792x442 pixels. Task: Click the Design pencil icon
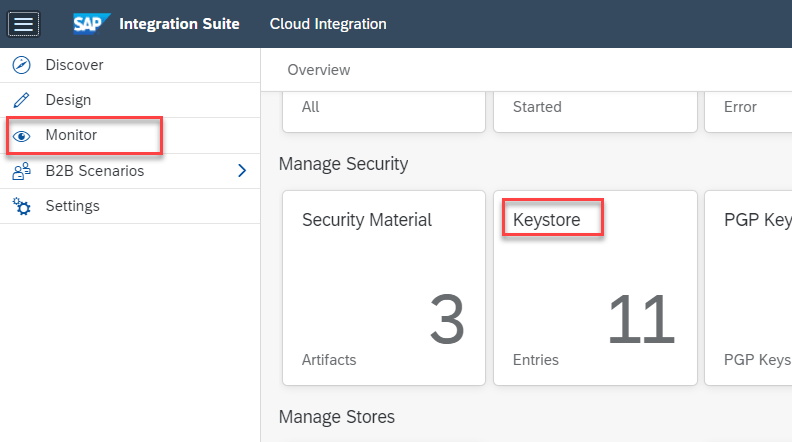pos(21,100)
